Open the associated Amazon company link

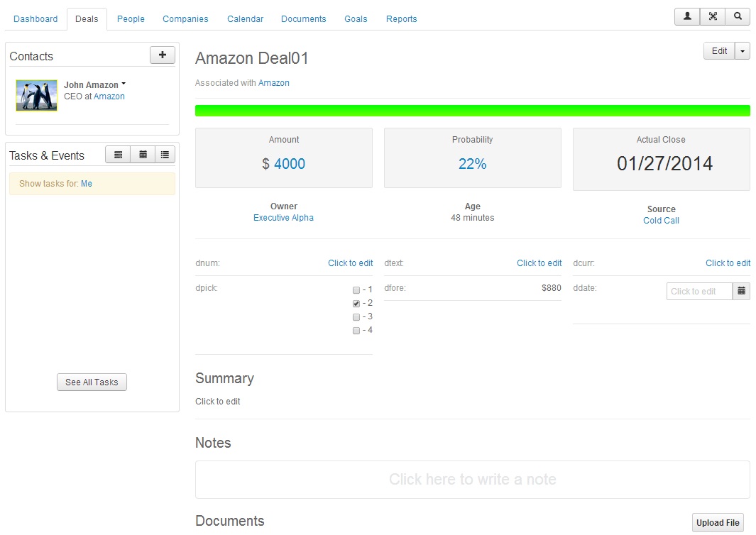tap(274, 83)
